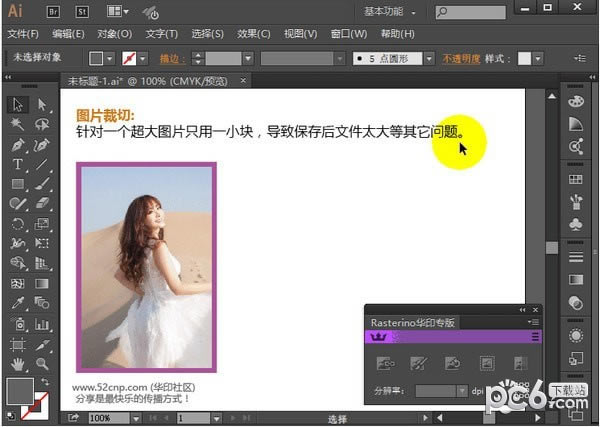Screen dimensions: 600x427
Task: Select the Slice tool
Action: (x=42, y=345)
